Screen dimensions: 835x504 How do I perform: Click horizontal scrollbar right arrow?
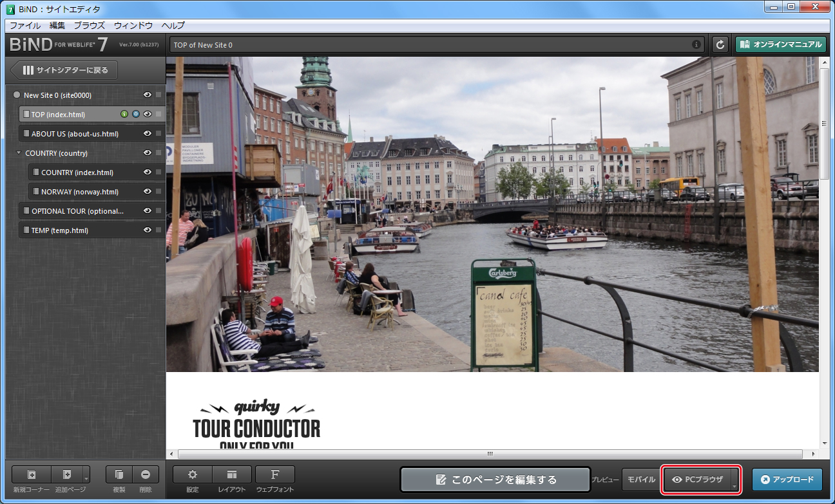[814, 454]
